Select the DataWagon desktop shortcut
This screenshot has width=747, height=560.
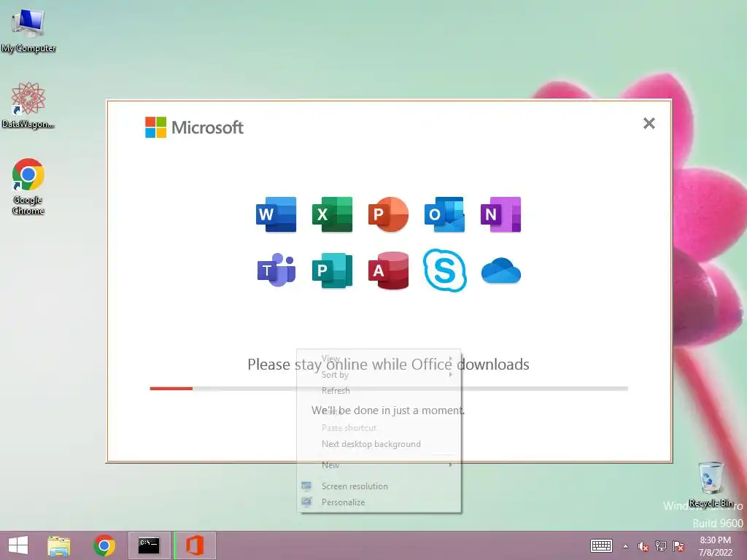coord(28,105)
